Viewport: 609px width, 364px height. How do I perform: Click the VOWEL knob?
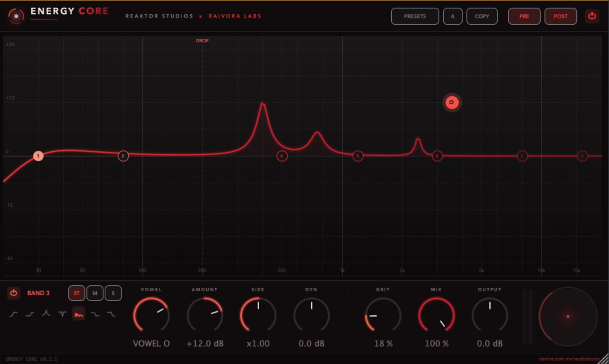pyautogui.click(x=151, y=315)
